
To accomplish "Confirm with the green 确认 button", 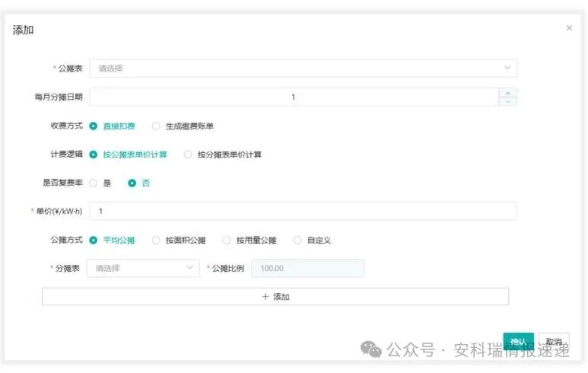I will (518, 342).
